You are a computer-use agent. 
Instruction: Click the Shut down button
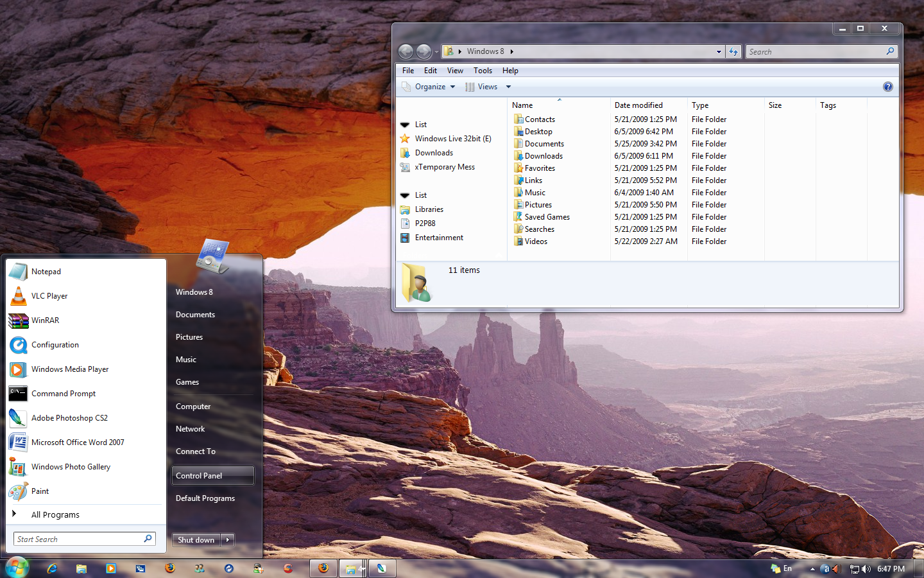pyautogui.click(x=196, y=539)
